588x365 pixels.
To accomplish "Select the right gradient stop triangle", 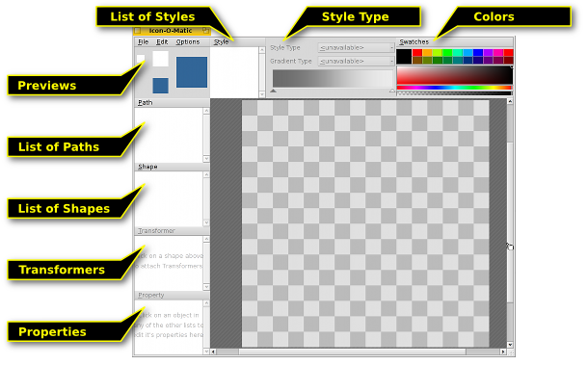I will pyautogui.click(x=392, y=91).
